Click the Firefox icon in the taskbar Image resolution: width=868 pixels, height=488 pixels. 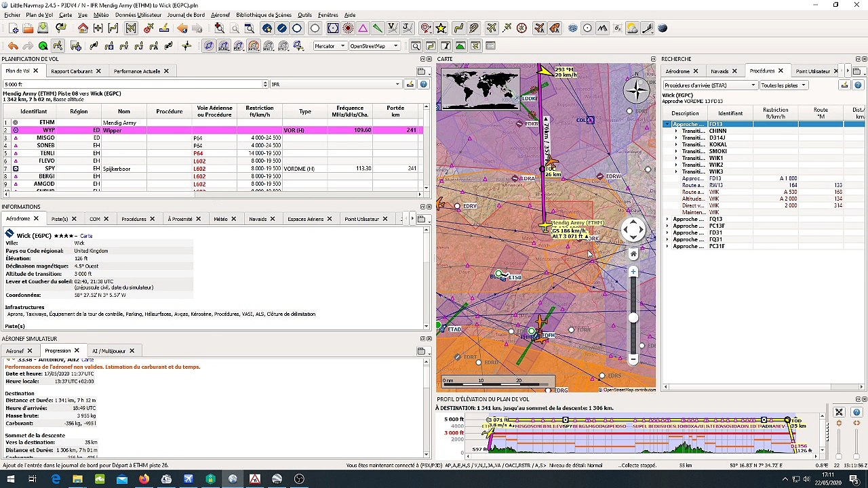pyautogui.click(x=144, y=479)
